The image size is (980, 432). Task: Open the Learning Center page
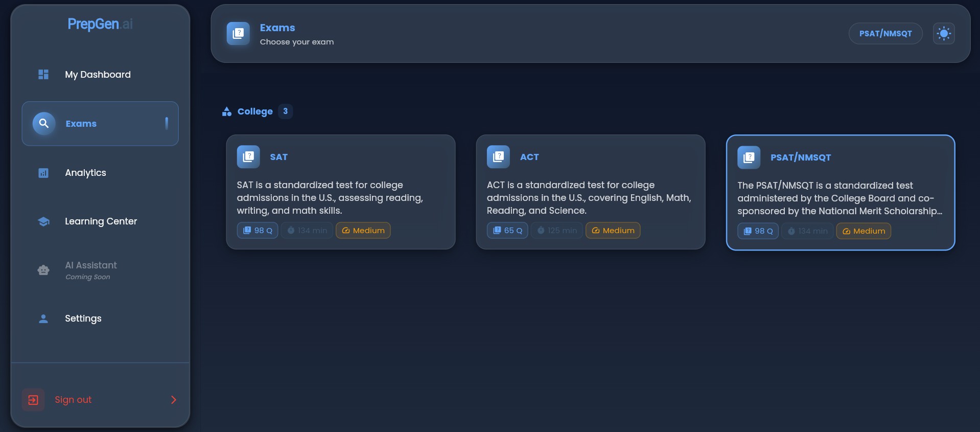coord(101,221)
